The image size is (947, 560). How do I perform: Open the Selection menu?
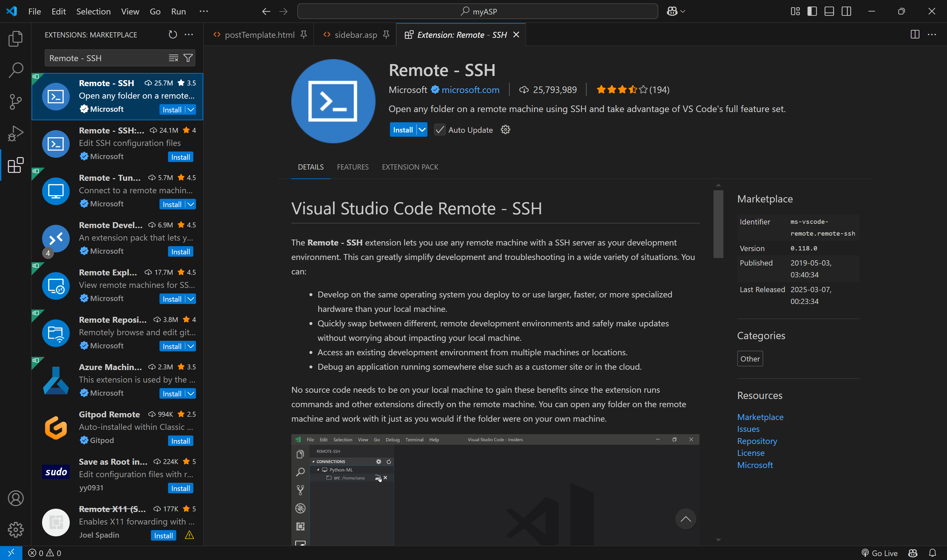pyautogui.click(x=93, y=11)
